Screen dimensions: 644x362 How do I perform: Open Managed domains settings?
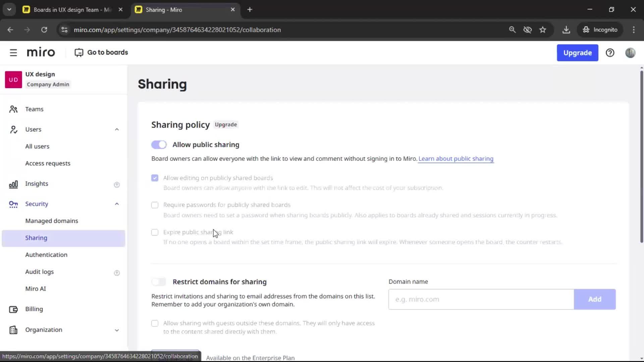click(52, 221)
